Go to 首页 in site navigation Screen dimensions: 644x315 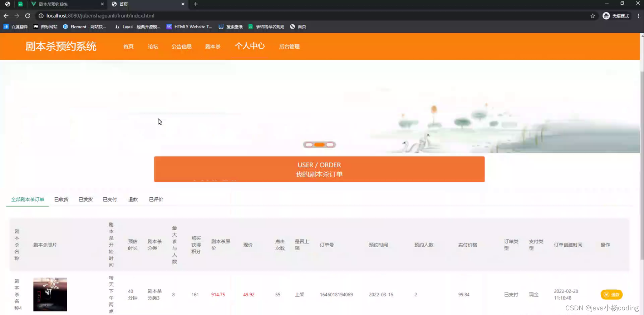[128, 46]
